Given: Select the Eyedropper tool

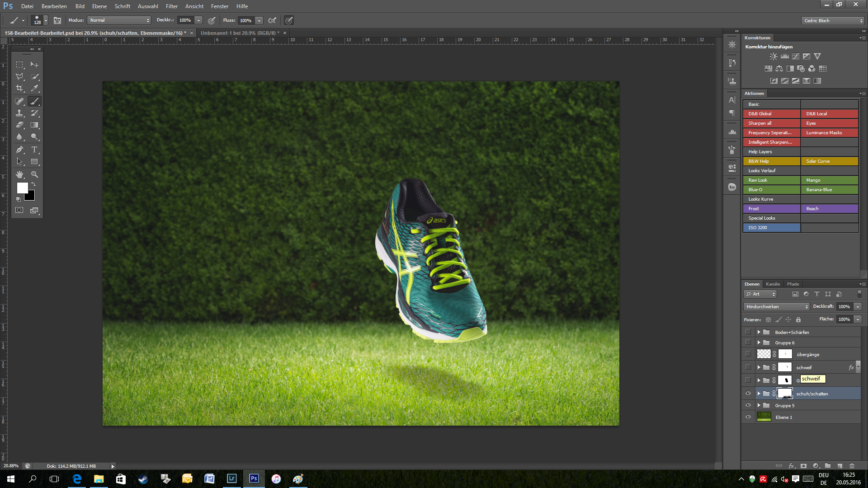Looking at the screenshot, I should (x=34, y=88).
